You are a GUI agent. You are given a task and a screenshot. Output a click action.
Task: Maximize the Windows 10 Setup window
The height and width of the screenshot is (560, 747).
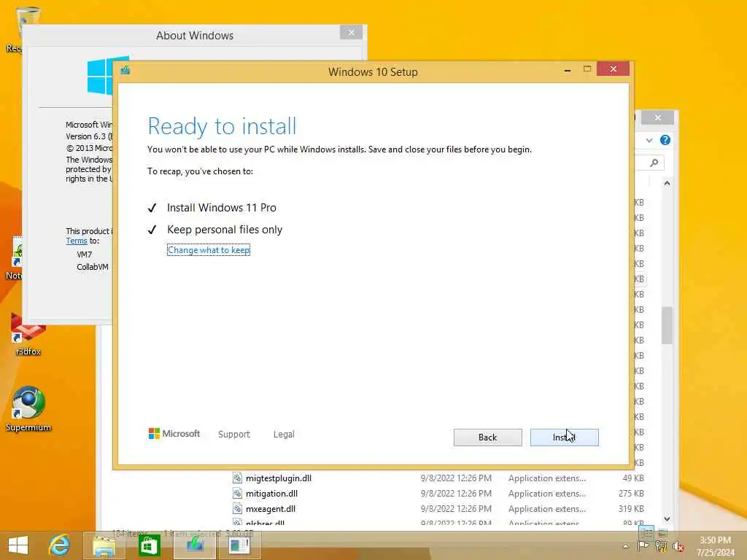point(587,69)
